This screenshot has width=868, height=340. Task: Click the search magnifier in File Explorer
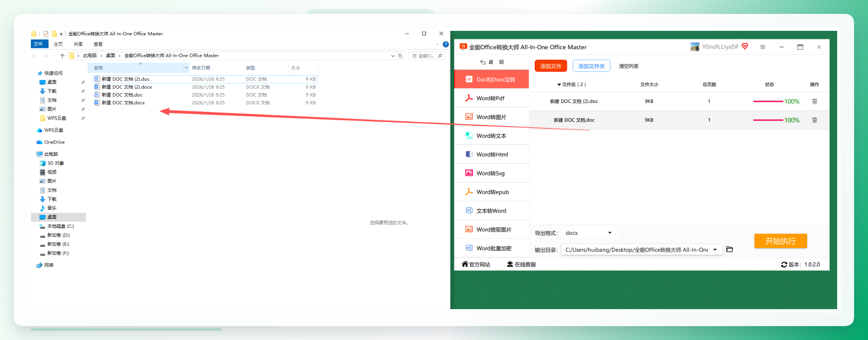point(440,56)
